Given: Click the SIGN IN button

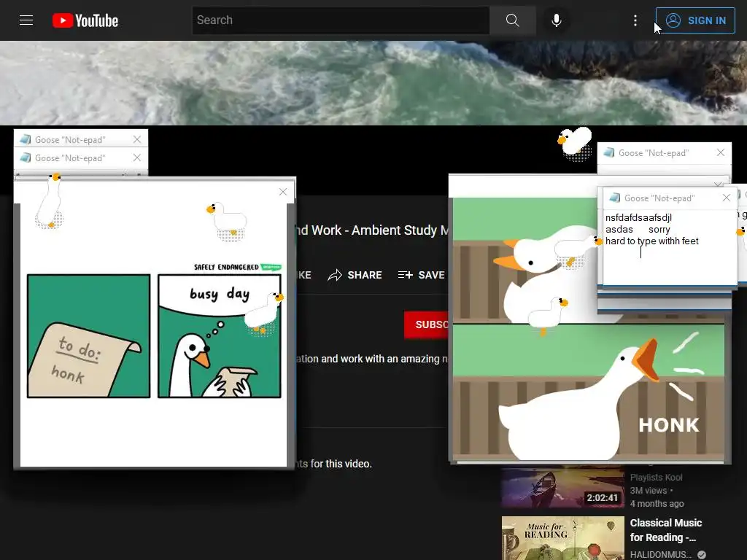Looking at the screenshot, I should coord(695,20).
